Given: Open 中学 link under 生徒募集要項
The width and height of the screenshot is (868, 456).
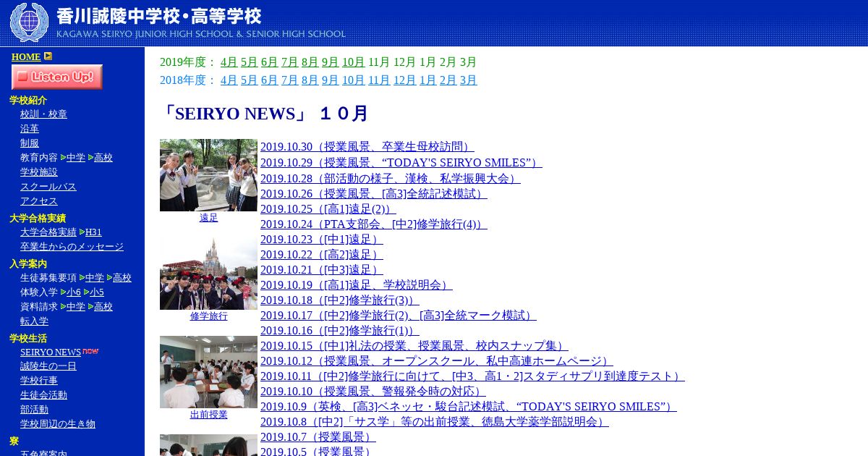Looking at the screenshot, I should pyautogui.click(x=95, y=278).
